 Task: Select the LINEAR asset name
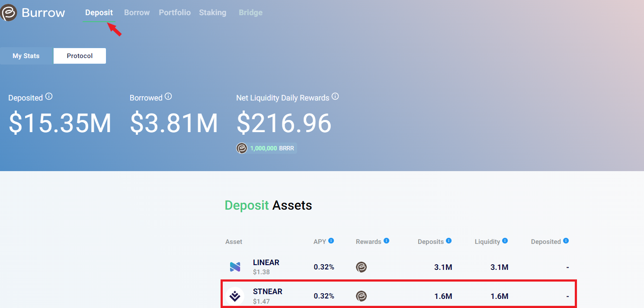[266, 263]
